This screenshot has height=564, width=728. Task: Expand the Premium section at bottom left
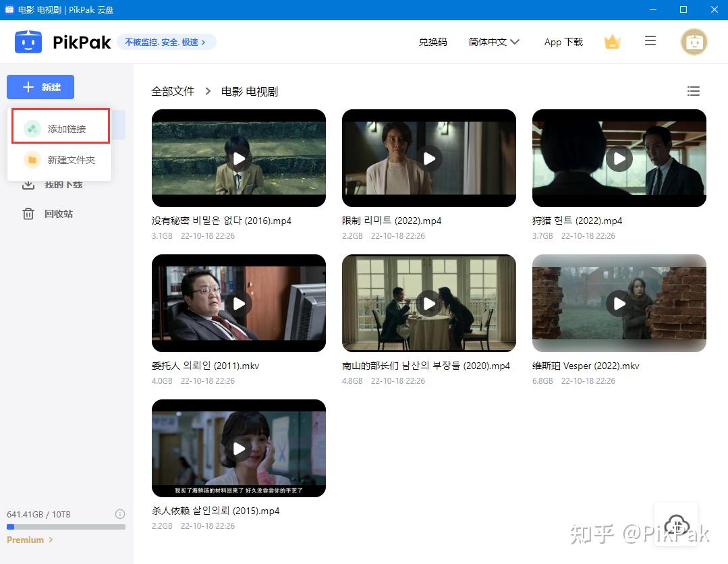coord(30,540)
